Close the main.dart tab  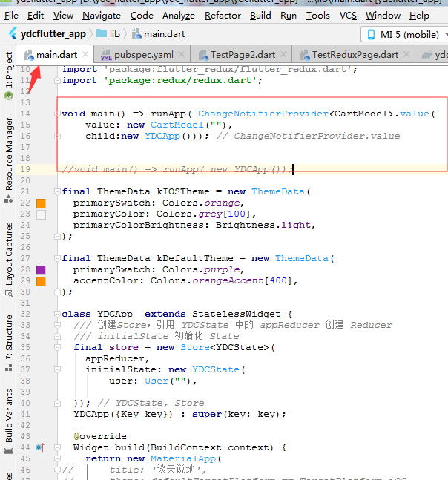(86, 55)
